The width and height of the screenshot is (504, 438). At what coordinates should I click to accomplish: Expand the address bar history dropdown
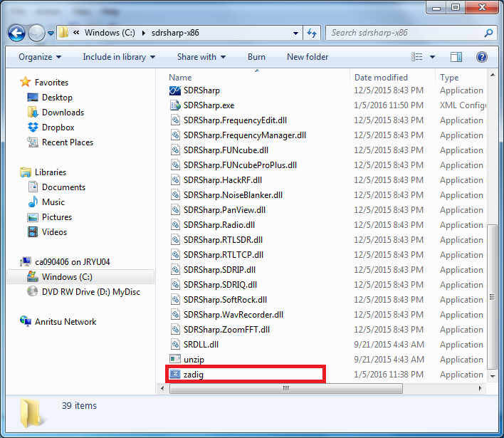pyautogui.click(x=295, y=33)
